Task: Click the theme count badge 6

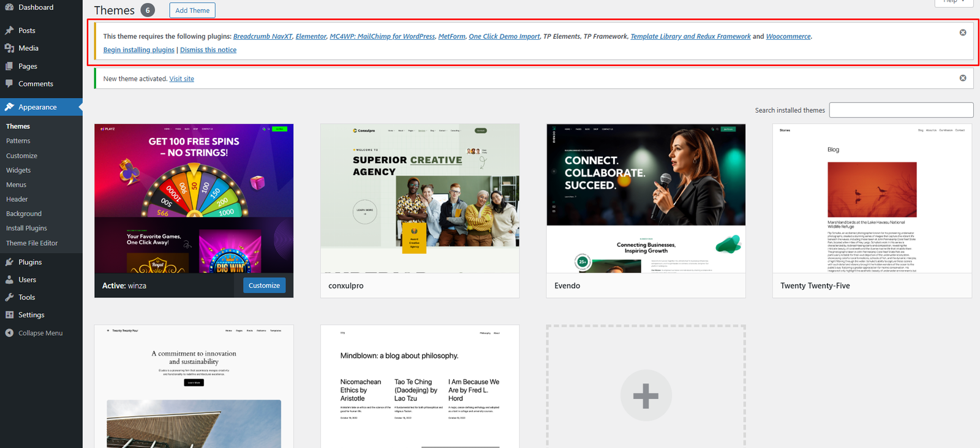Action: coord(148,10)
